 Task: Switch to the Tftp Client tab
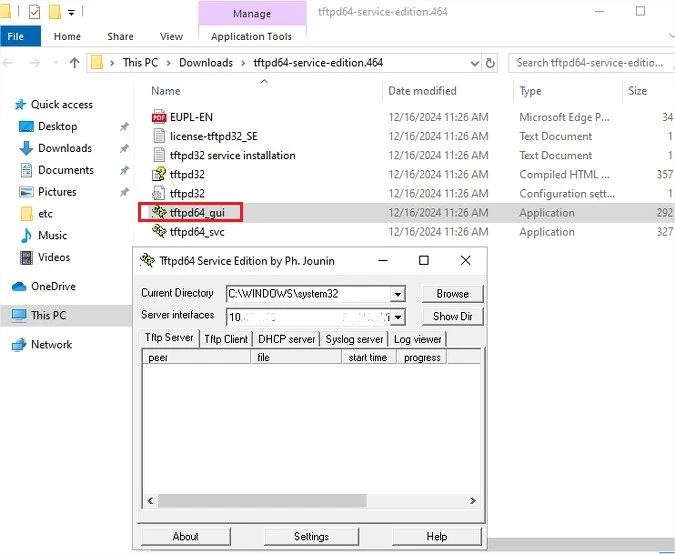pos(226,339)
